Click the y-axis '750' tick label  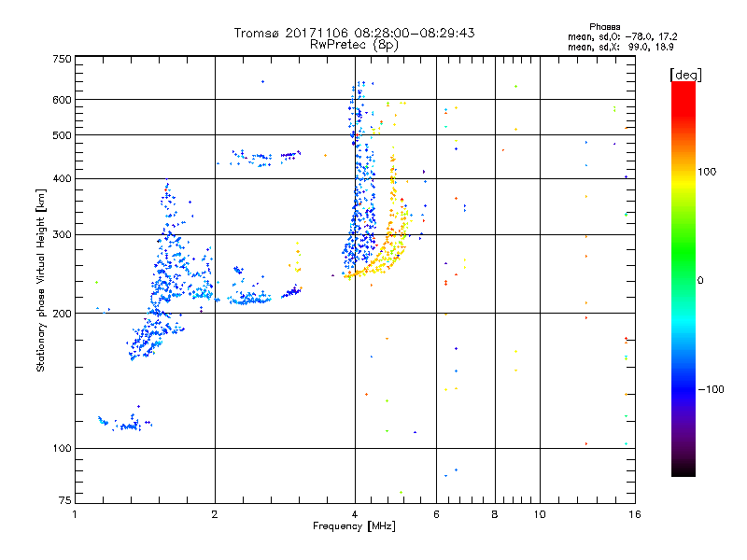(x=62, y=59)
